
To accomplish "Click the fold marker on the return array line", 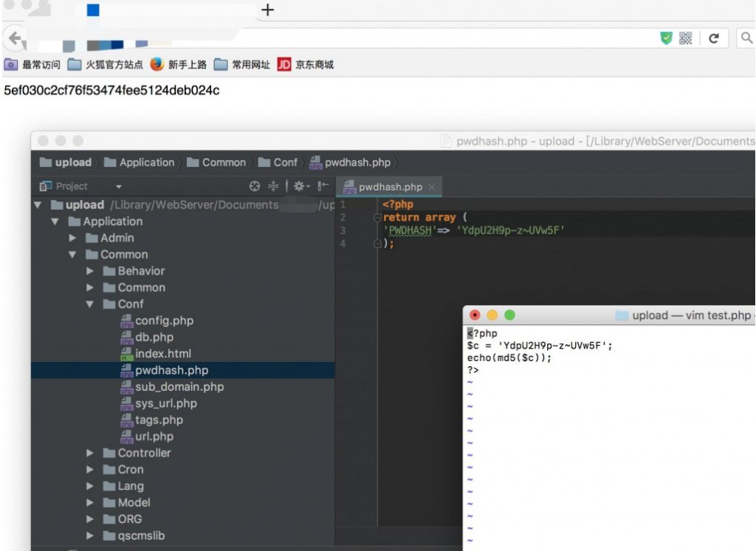I will (x=377, y=218).
